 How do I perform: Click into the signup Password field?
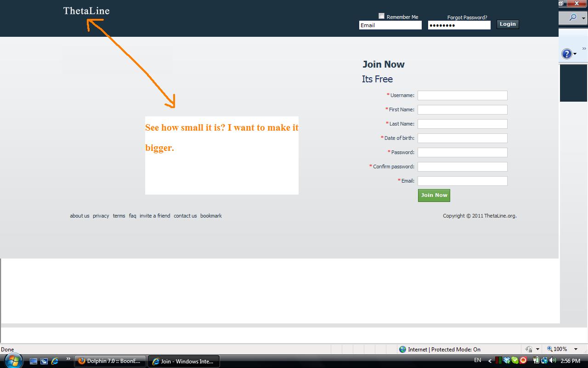coord(463,152)
